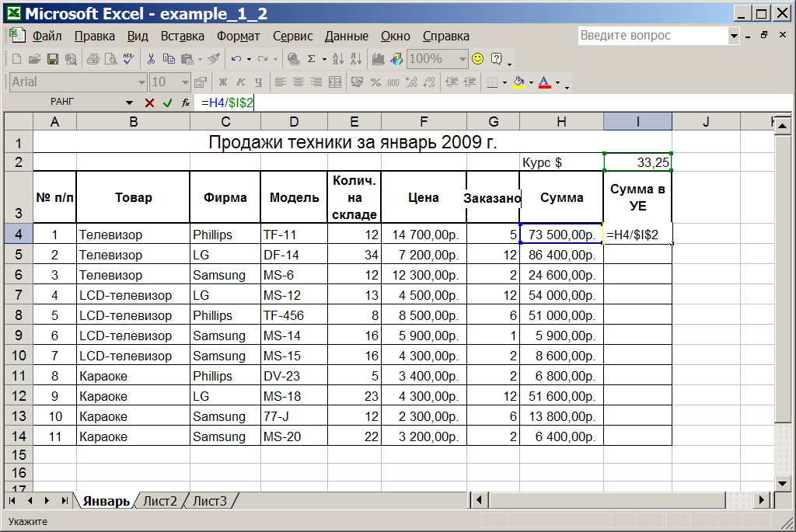The width and height of the screenshot is (796, 532).
Task: Jump to the first sheet tab arrow
Action: point(12,501)
